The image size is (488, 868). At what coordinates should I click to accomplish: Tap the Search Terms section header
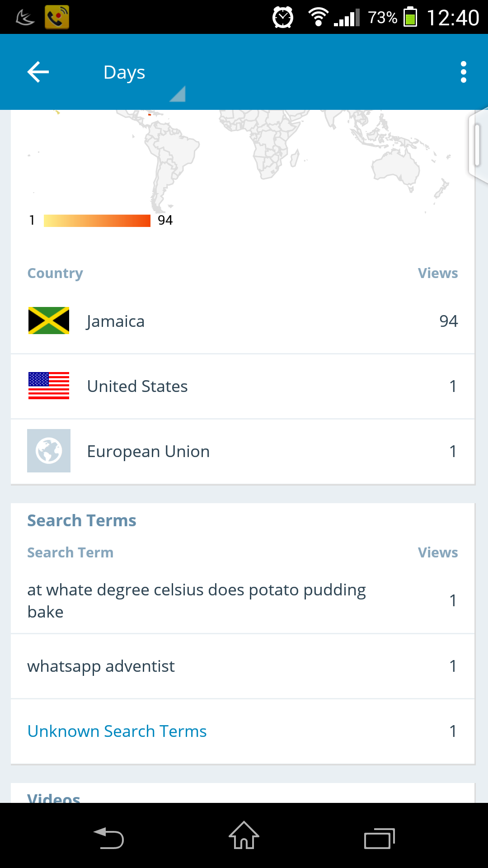click(x=82, y=521)
